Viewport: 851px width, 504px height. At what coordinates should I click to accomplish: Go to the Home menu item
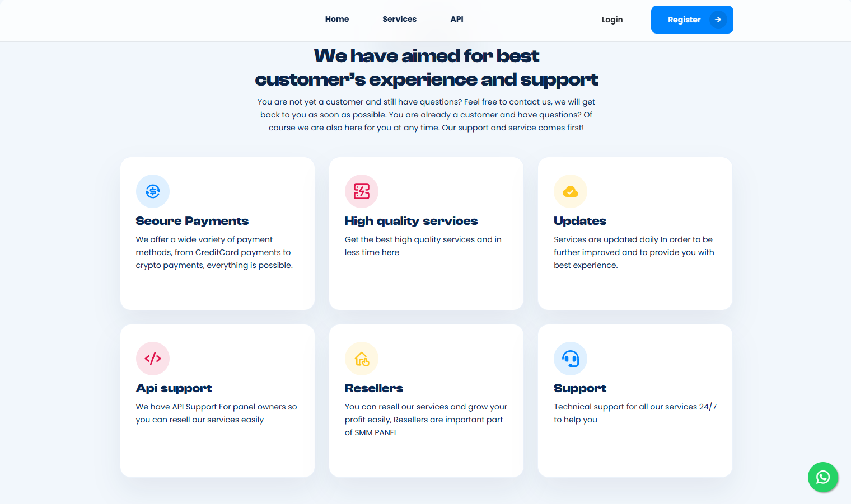(337, 19)
